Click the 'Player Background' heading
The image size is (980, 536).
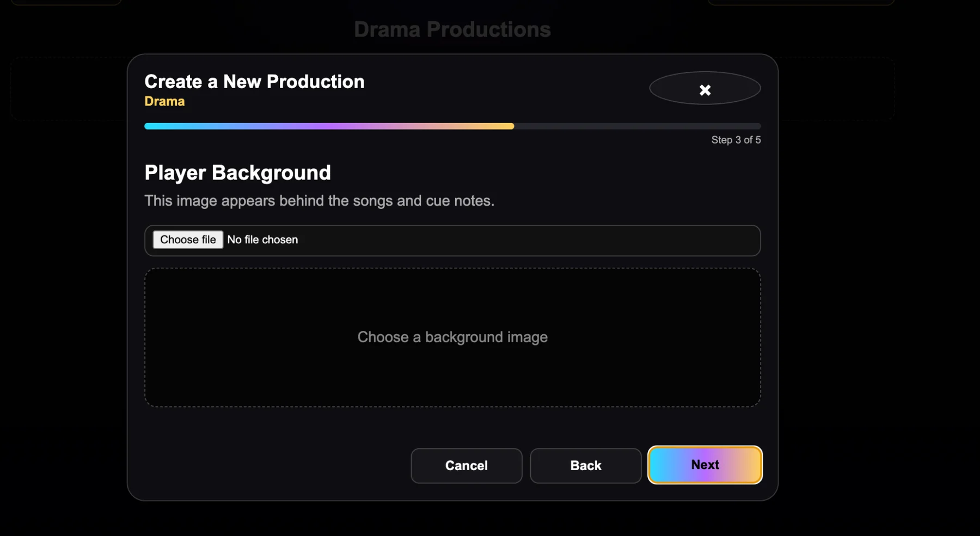[x=237, y=172]
